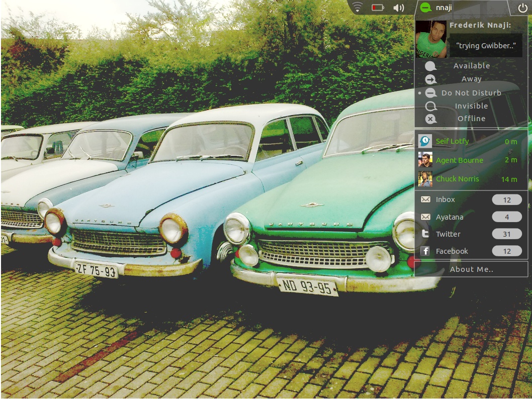The image size is (532, 399).
Task: Open the battery status indicator
Action: click(x=378, y=8)
